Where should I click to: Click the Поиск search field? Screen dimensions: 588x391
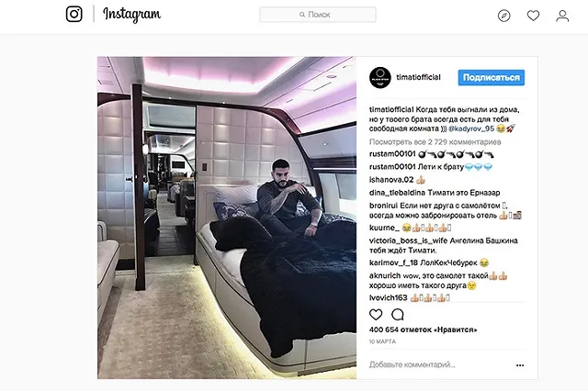click(318, 15)
